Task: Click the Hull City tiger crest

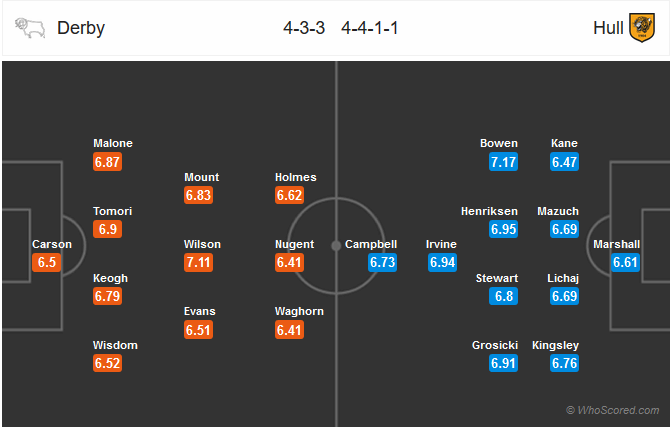Action: coord(642,28)
